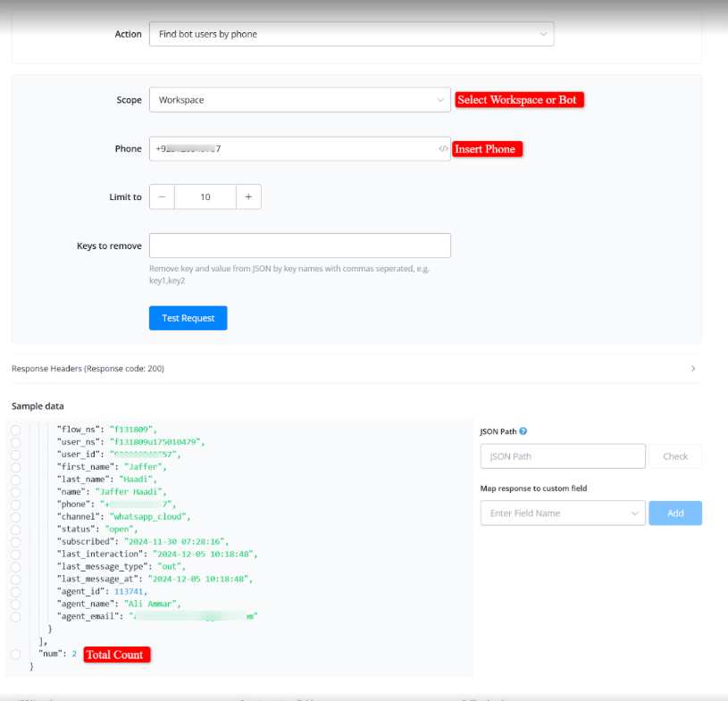The height and width of the screenshot is (701, 728).
Task: Click the Add button
Action: click(x=675, y=513)
